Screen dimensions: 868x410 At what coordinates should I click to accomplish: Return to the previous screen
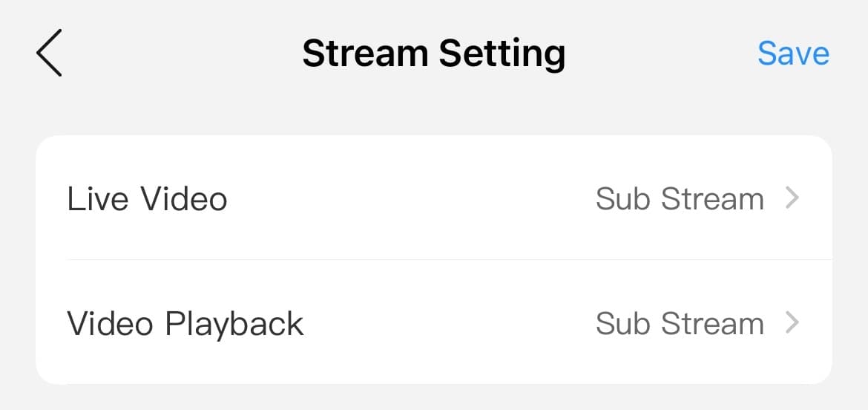tap(49, 53)
